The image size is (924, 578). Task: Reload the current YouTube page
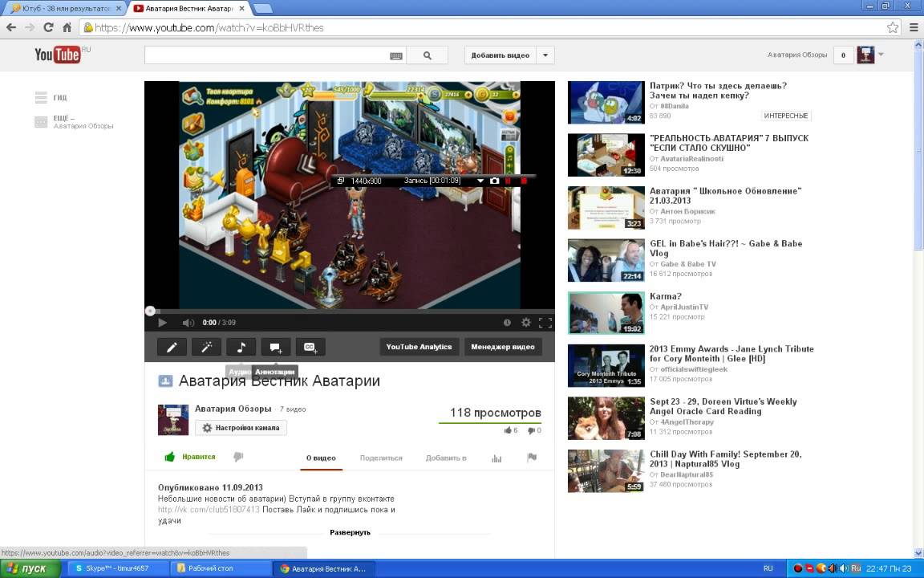tap(48, 28)
